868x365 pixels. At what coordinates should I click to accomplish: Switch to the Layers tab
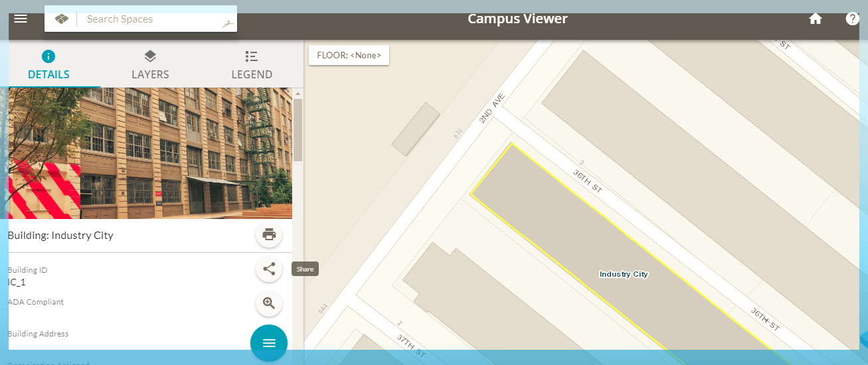click(150, 65)
